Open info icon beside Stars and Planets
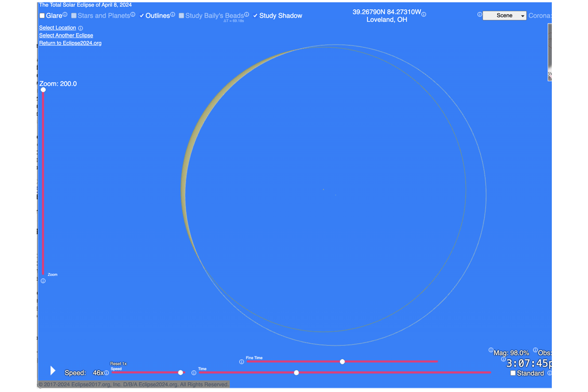 coord(133,14)
